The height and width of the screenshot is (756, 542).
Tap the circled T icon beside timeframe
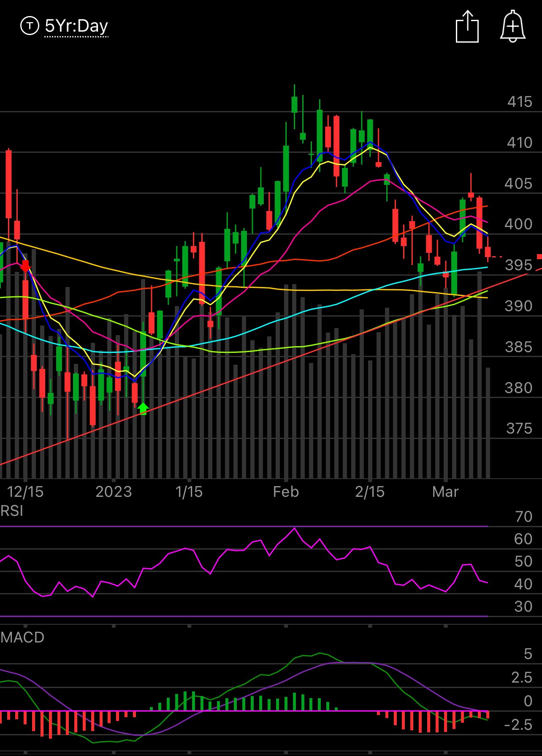tap(30, 26)
